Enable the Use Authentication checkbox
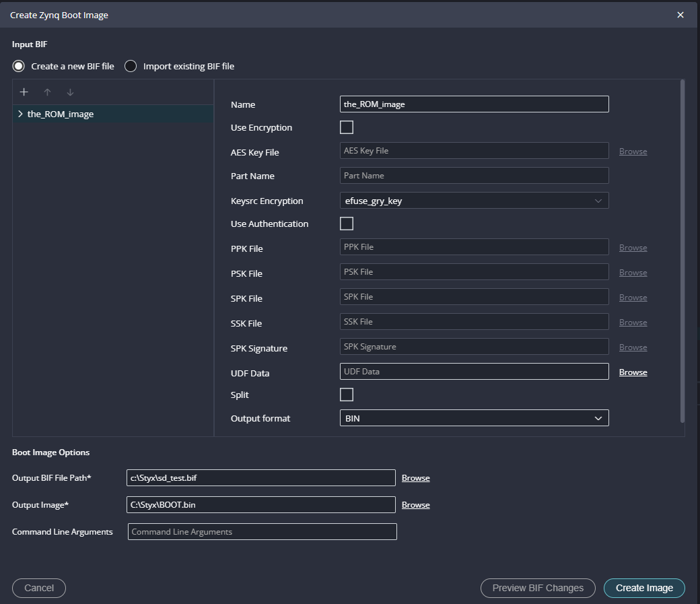Image resolution: width=700 pixels, height=604 pixels. coord(347,224)
